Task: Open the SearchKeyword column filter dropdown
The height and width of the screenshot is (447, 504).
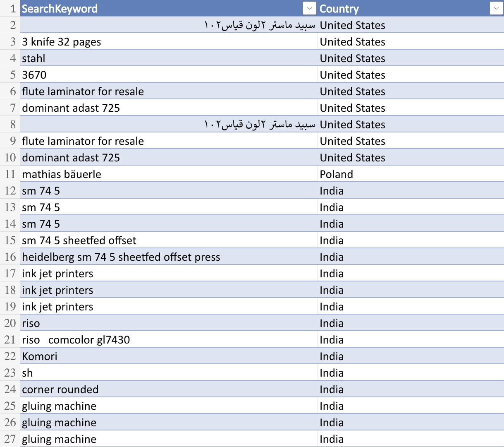Action: point(309,8)
